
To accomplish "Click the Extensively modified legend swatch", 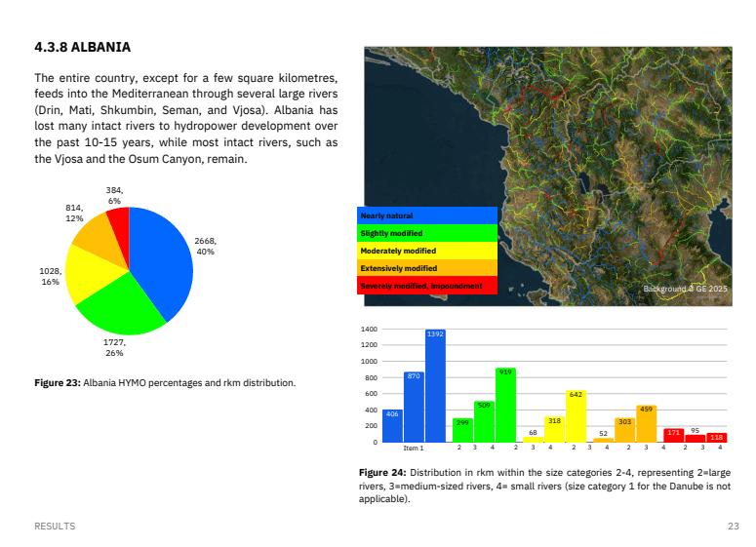I will [x=427, y=268].
